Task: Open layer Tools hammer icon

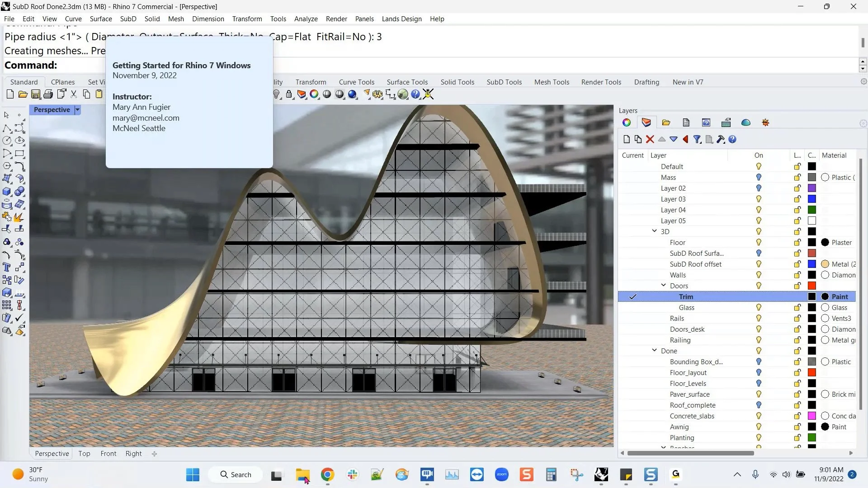Action: 721,139
